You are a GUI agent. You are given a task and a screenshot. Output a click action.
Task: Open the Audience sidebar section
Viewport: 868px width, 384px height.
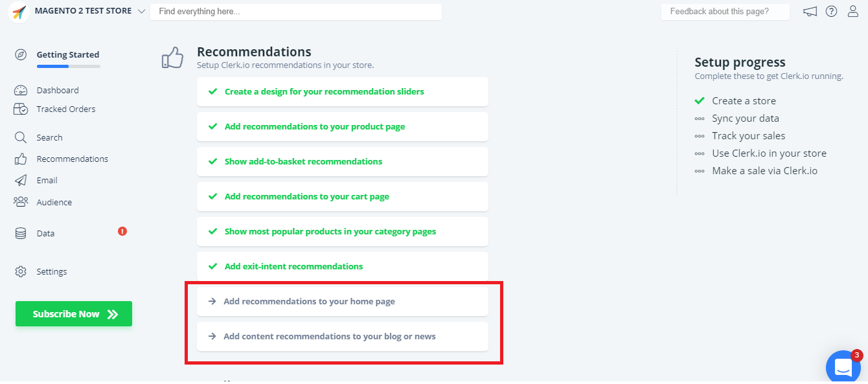click(54, 202)
